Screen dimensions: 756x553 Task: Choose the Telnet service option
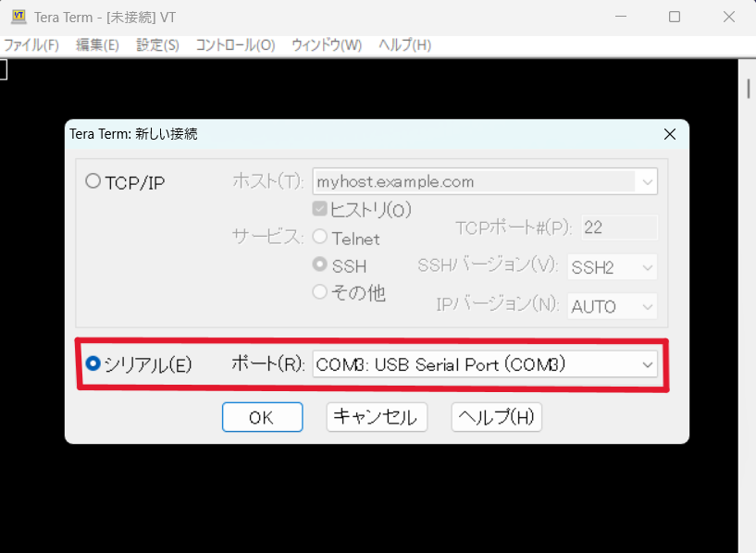point(318,238)
